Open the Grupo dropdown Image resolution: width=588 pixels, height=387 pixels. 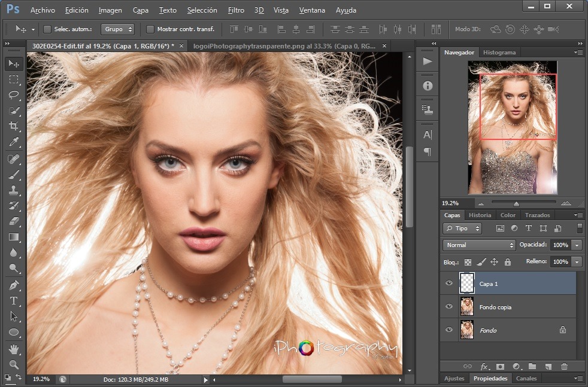coord(117,29)
